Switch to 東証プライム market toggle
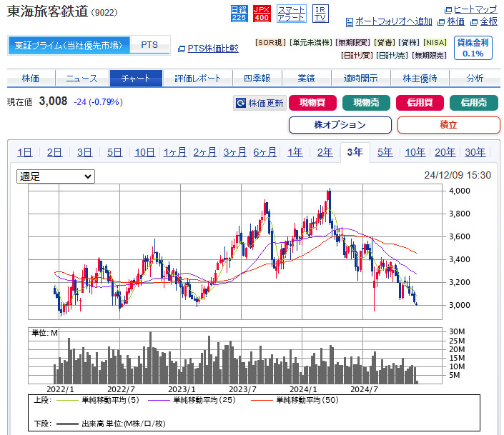Image resolution: width=504 pixels, height=435 pixels. [69, 45]
